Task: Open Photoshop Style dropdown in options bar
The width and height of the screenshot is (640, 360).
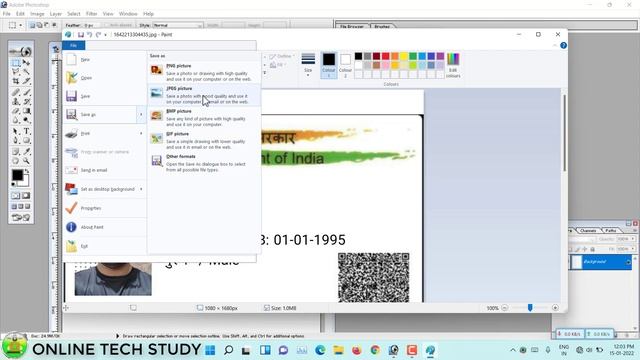Action: pos(177,25)
